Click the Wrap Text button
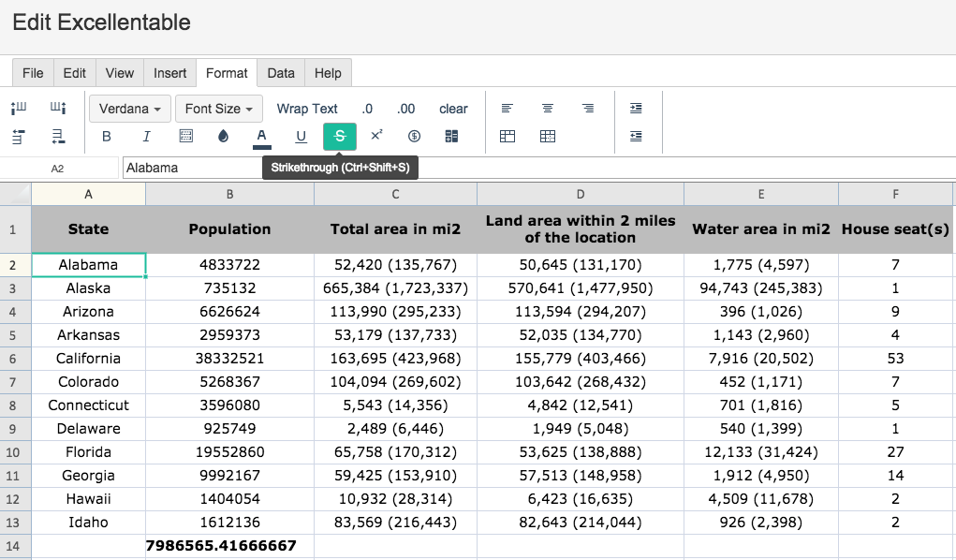This screenshot has width=956, height=560. 307,109
